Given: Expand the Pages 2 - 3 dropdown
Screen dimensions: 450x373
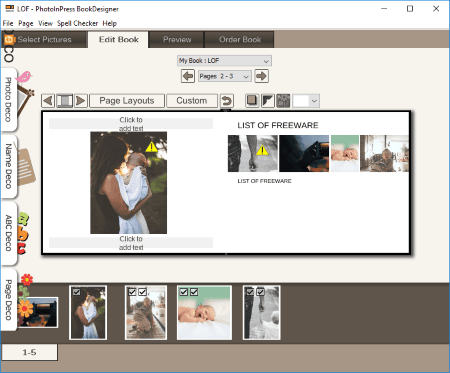Looking at the screenshot, I should click(x=224, y=76).
